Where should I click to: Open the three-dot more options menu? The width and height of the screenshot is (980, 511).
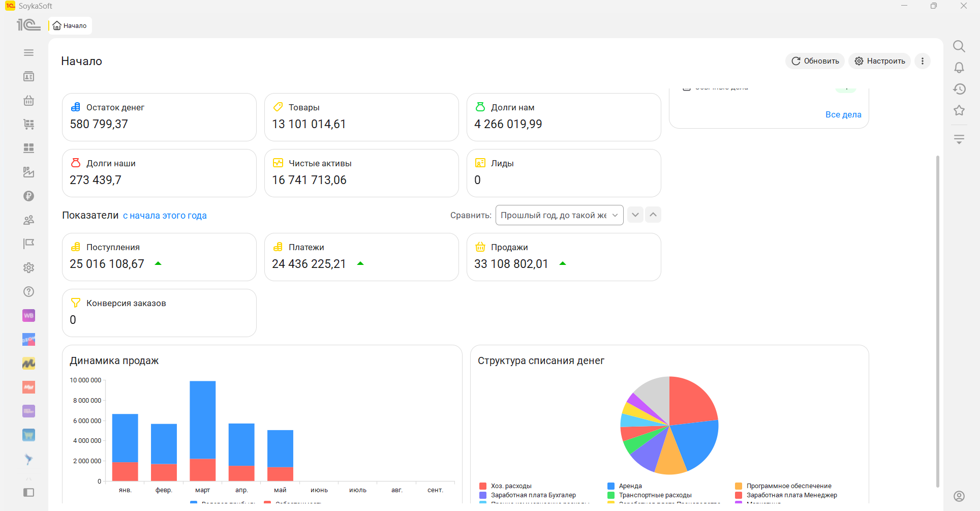[x=923, y=61]
